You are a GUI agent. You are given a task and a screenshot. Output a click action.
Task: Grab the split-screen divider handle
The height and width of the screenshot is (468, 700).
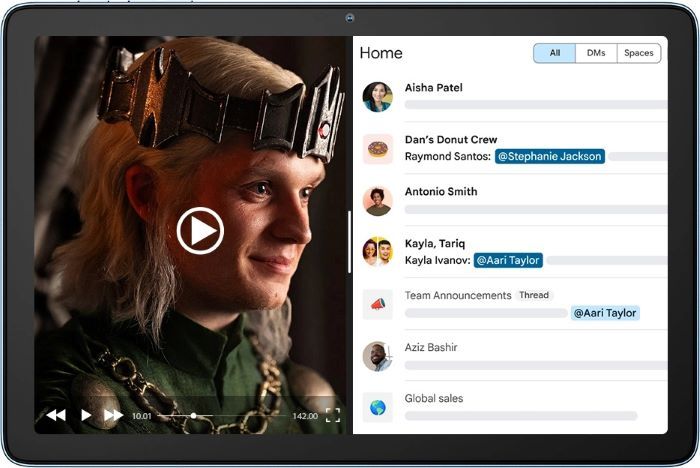click(x=349, y=242)
